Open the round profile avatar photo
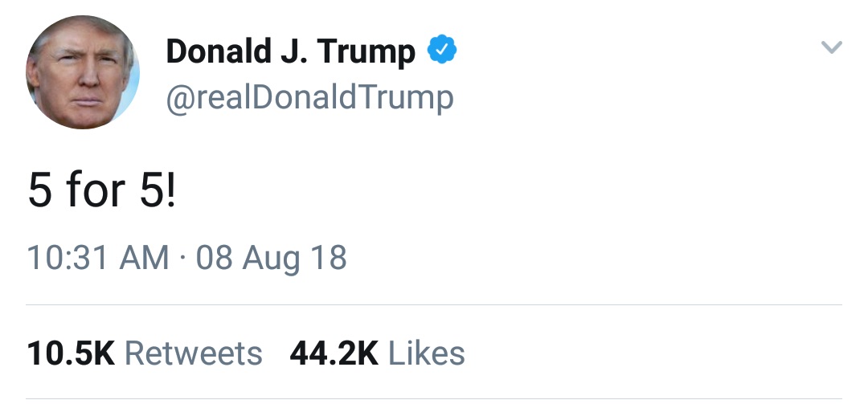This screenshot has height=404, width=868. (83, 72)
